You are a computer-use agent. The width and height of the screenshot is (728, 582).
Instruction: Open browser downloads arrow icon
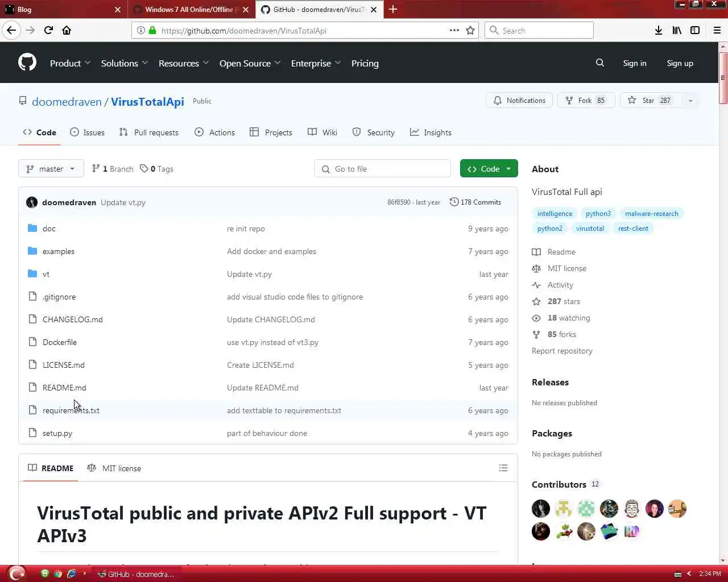[x=659, y=30]
